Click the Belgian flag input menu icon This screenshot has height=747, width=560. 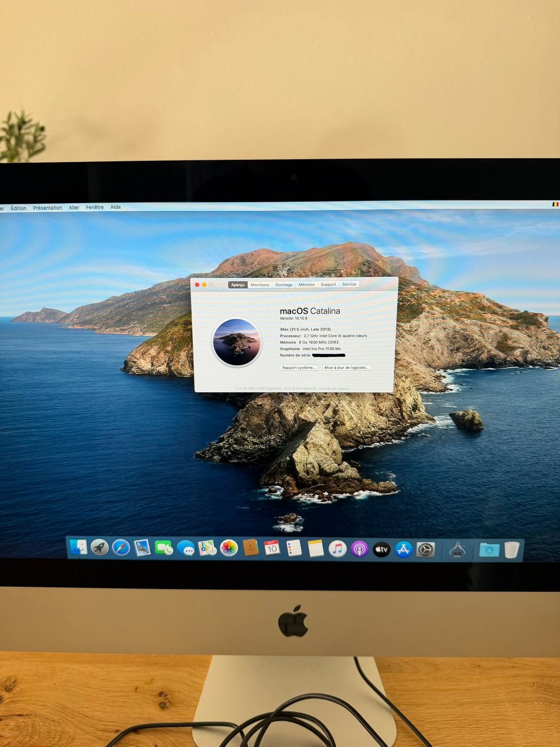[x=555, y=204]
